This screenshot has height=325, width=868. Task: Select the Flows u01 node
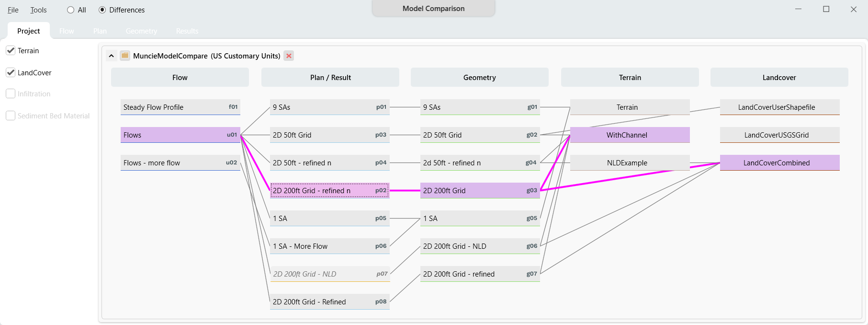[180, 135]
